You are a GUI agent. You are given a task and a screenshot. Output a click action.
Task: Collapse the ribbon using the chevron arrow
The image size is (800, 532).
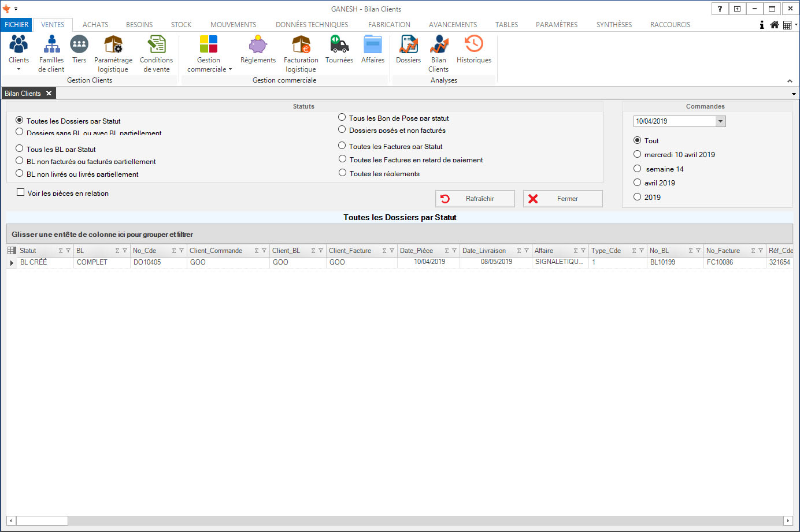(790, 81)
